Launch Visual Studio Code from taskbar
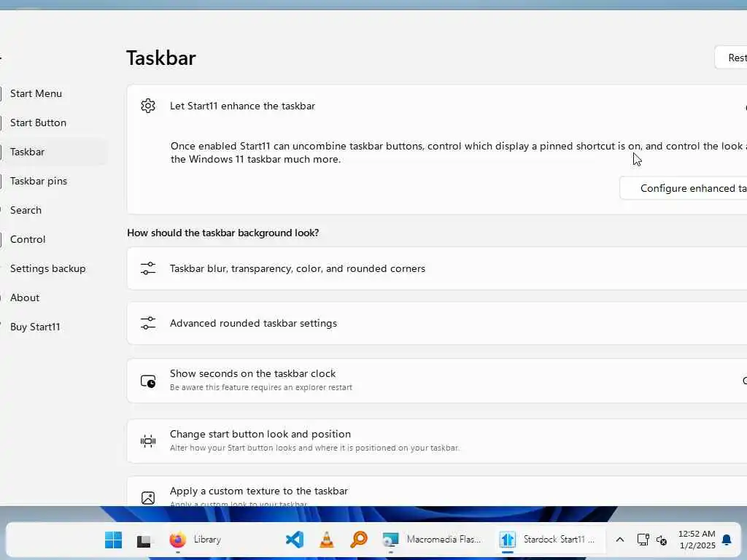Screen dimensions: 747x560 (x=295, y=540)
